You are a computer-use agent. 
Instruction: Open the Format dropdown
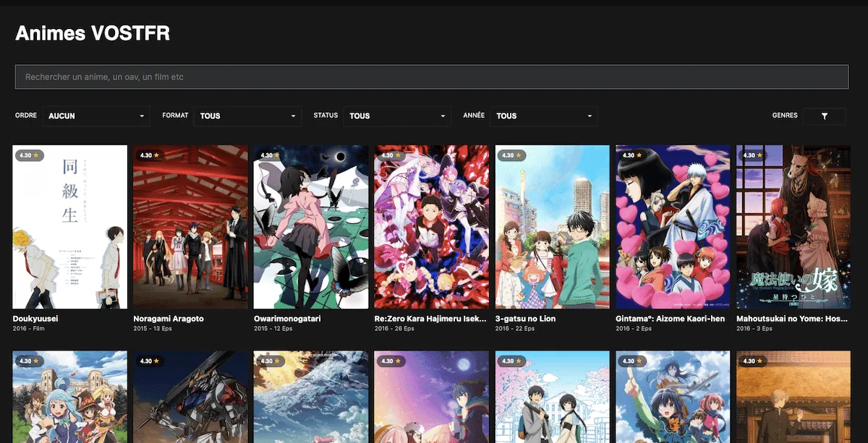247,116
